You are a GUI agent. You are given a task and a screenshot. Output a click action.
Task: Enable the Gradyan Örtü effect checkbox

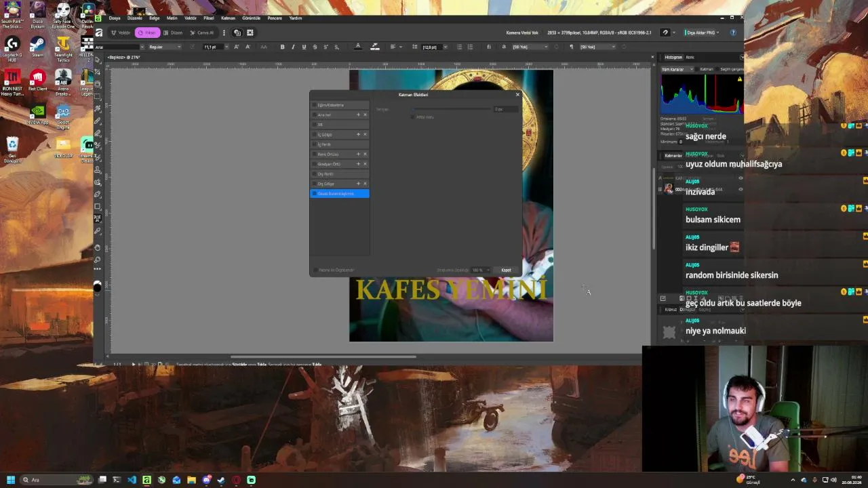(314, 164)
